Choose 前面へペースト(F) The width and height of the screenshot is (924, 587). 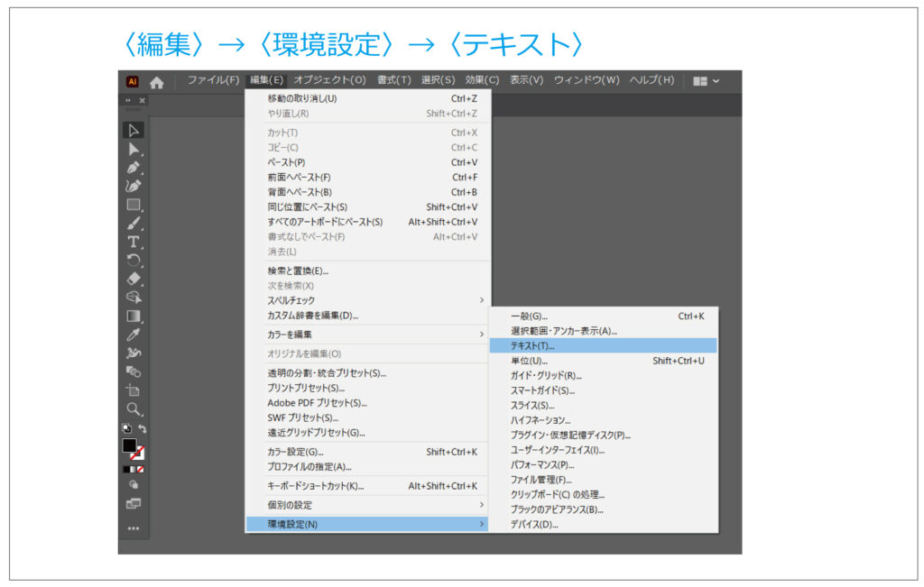click(x=367, y=178)
